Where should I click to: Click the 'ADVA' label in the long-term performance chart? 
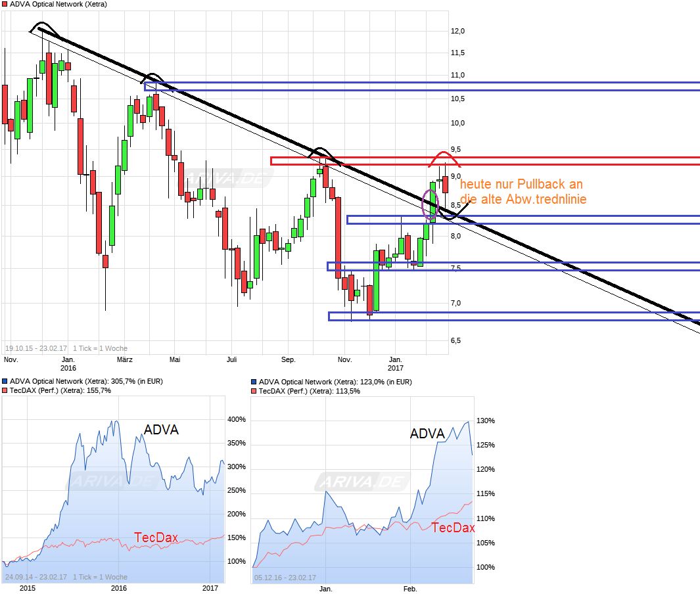161,430
